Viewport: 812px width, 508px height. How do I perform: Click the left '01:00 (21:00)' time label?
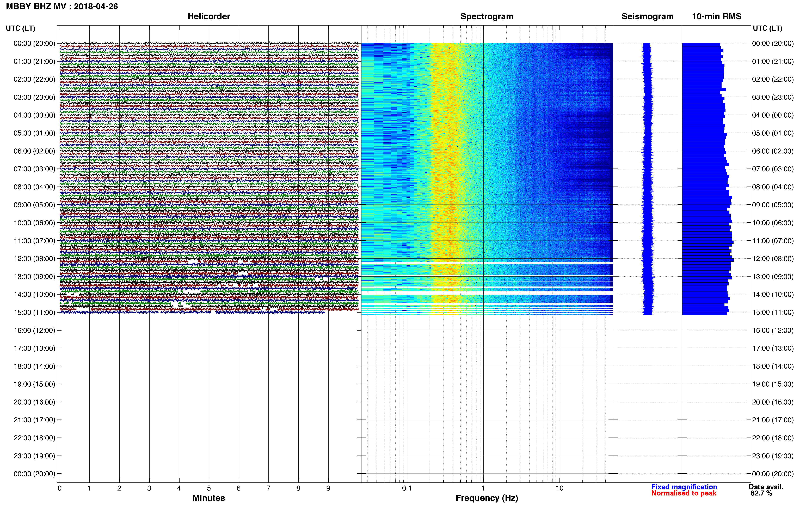click(x=34, y=62)
